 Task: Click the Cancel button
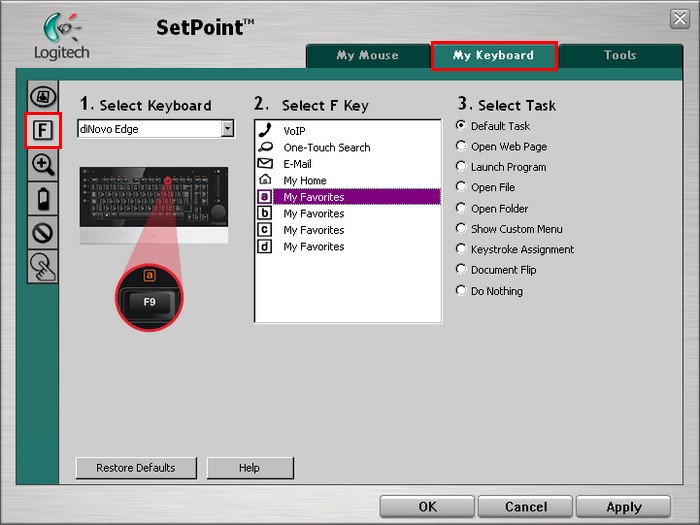[x=525, y=507]
